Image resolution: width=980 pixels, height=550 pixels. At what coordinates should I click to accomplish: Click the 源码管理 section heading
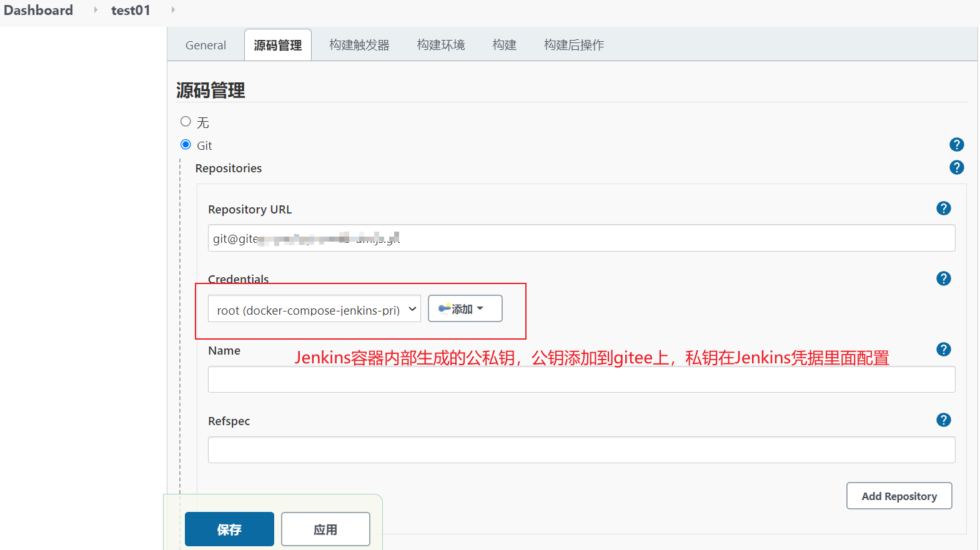pos(210,91)
